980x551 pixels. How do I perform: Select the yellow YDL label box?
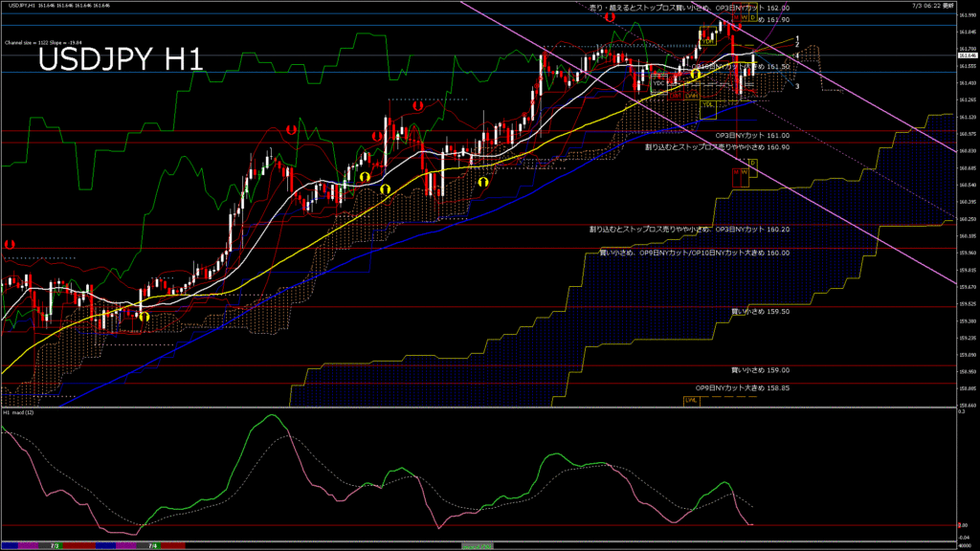pyautogui.click(x=708, y=104)
